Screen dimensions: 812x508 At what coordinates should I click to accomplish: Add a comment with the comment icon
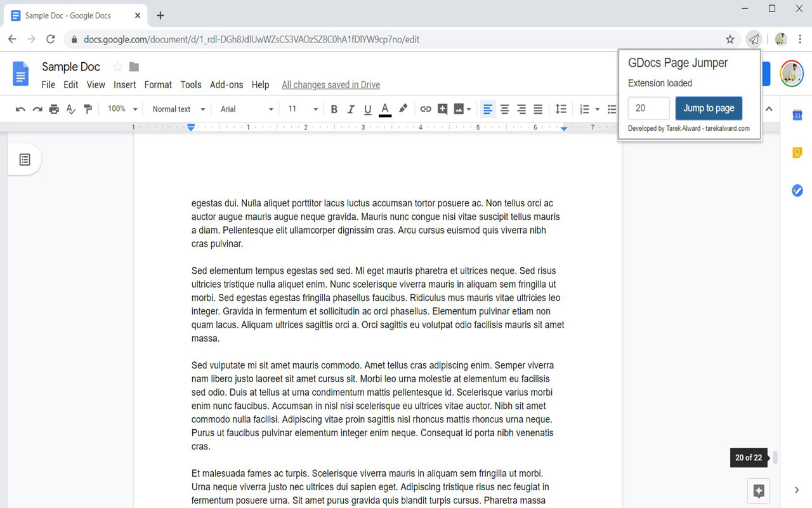[x=442, y=109]
